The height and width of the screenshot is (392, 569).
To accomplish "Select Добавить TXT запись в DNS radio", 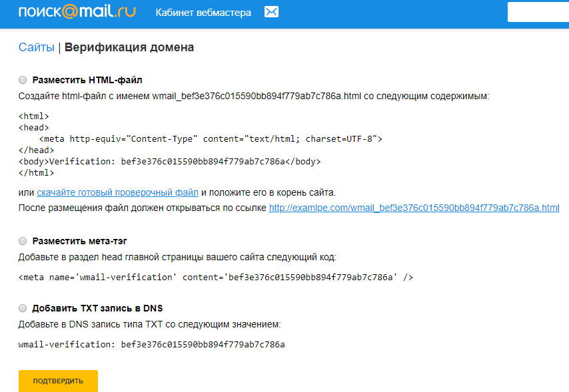I will [23, 308].
